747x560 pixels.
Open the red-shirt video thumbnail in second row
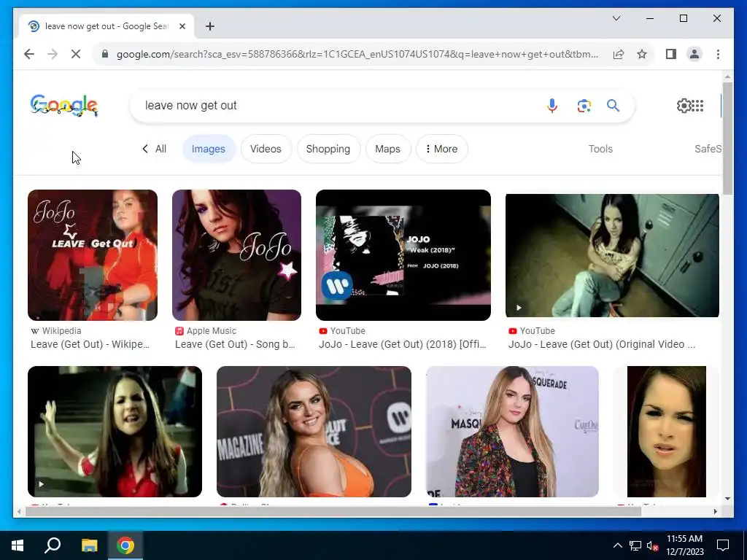point(115,432)
